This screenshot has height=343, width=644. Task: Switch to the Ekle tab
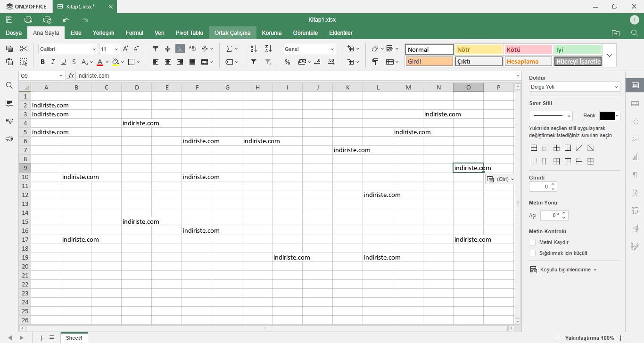(x=76, y=33)
